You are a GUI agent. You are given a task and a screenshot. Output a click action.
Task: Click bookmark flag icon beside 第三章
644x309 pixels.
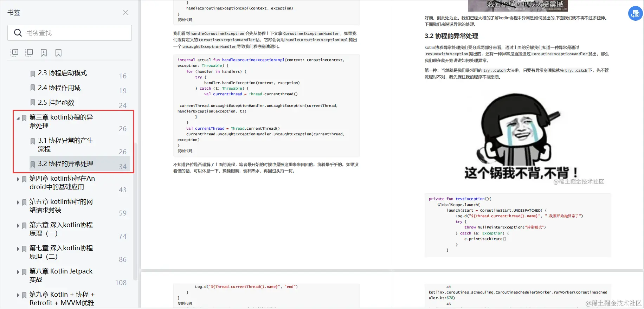pos(24,118)
